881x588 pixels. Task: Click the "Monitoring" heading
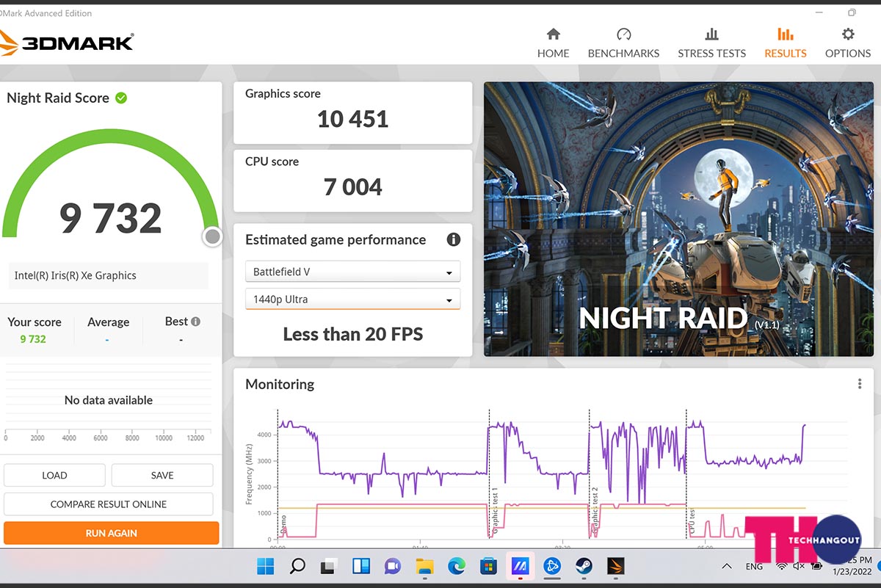coord(280,384)
